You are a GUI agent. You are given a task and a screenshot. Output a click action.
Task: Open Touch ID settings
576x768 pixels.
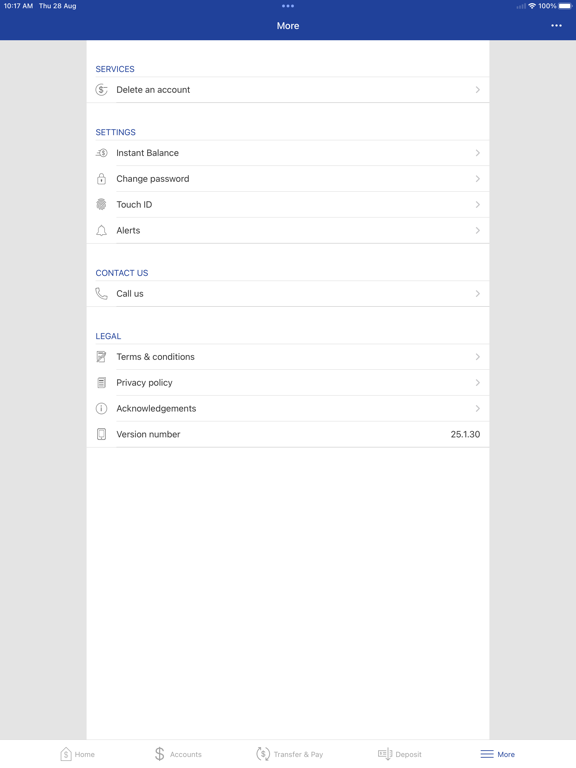(288, 205)
